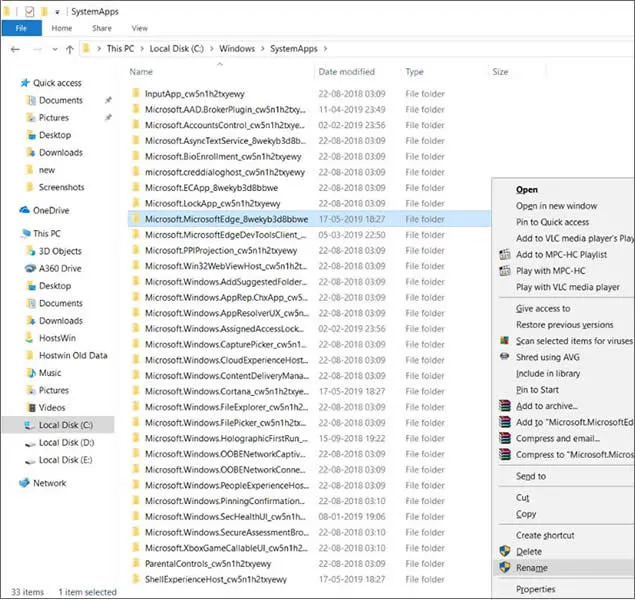Click the properties checkmark icon in title bar
Viewport: 635px width, 600px height.
(x=29, y=11)
